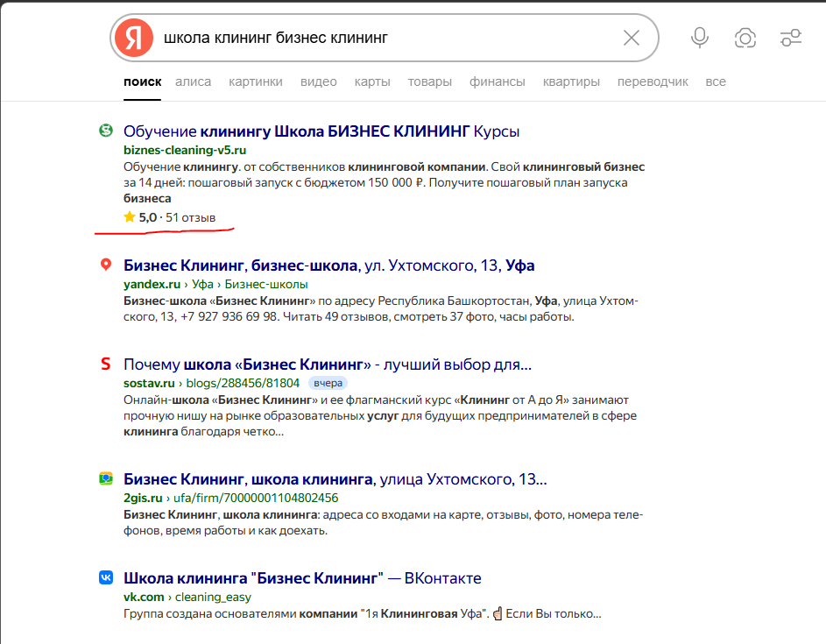This screenshot has height=644, width=826.
Task: Click the red map pin favicon
Action: click(x=106, y=265)
